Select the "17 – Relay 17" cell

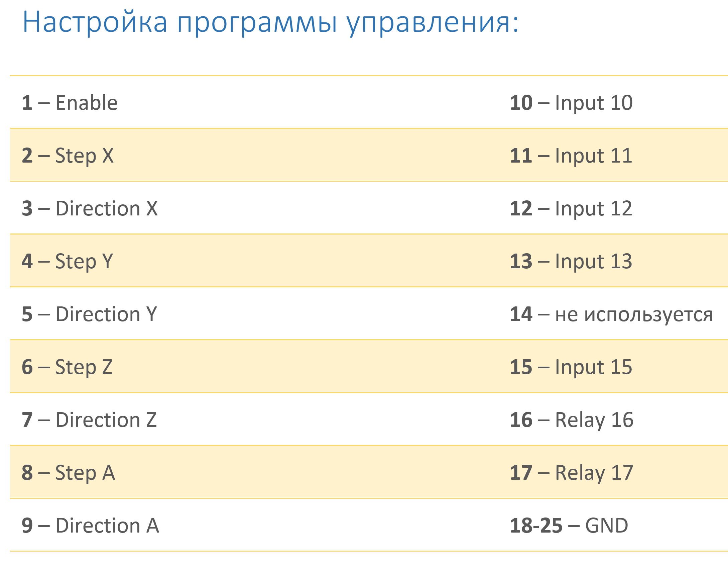coord(572,473)
